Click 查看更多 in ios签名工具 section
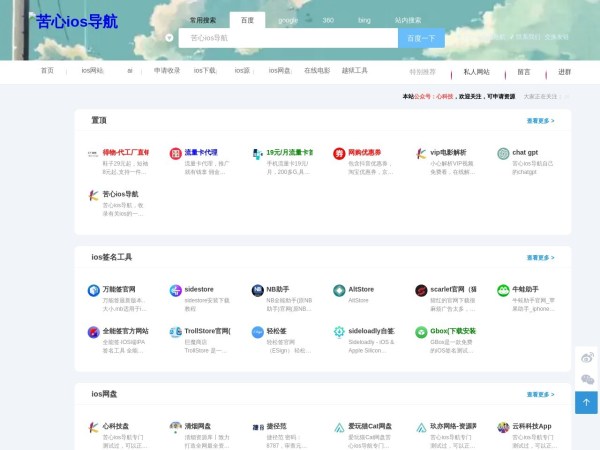This screenshot has height=450, width=600. [x=540, y=258]
